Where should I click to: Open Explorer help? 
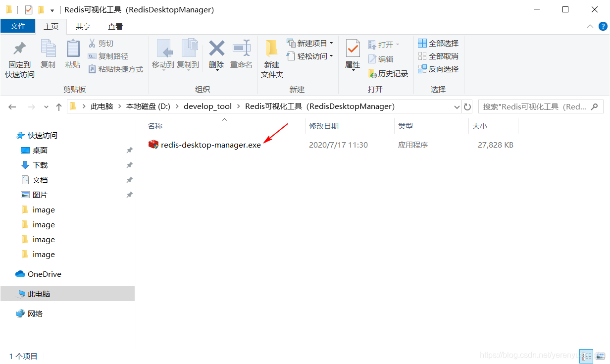point(603,26)
